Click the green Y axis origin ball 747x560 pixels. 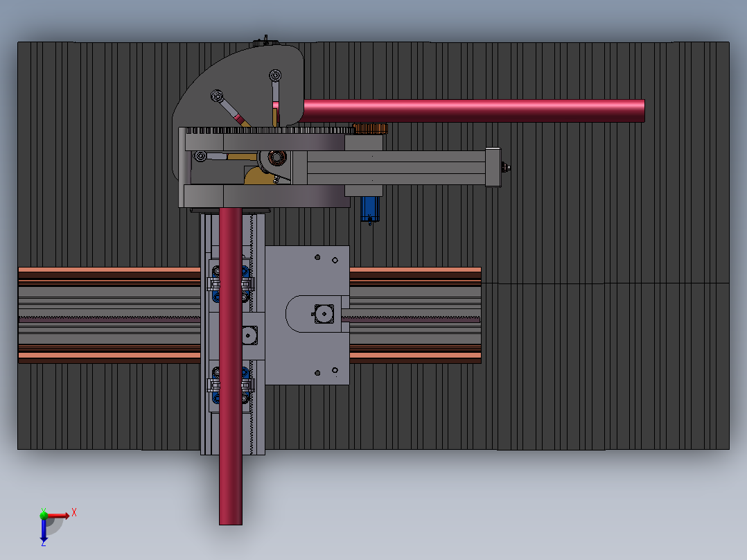(44, 515)
